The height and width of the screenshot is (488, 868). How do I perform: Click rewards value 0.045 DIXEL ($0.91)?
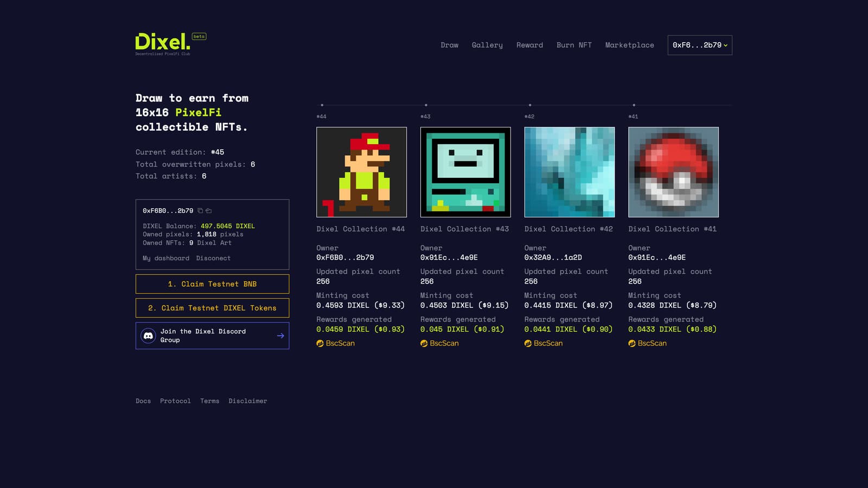462,329
